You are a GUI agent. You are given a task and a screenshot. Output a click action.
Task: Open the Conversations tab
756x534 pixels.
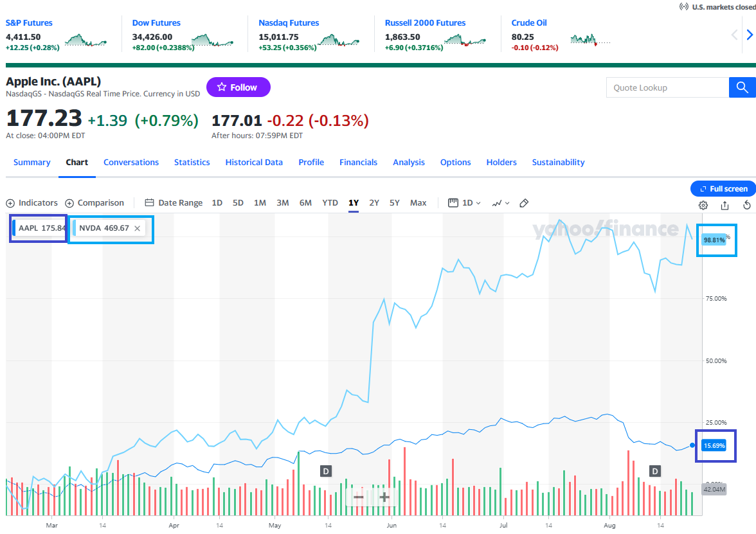131,163
